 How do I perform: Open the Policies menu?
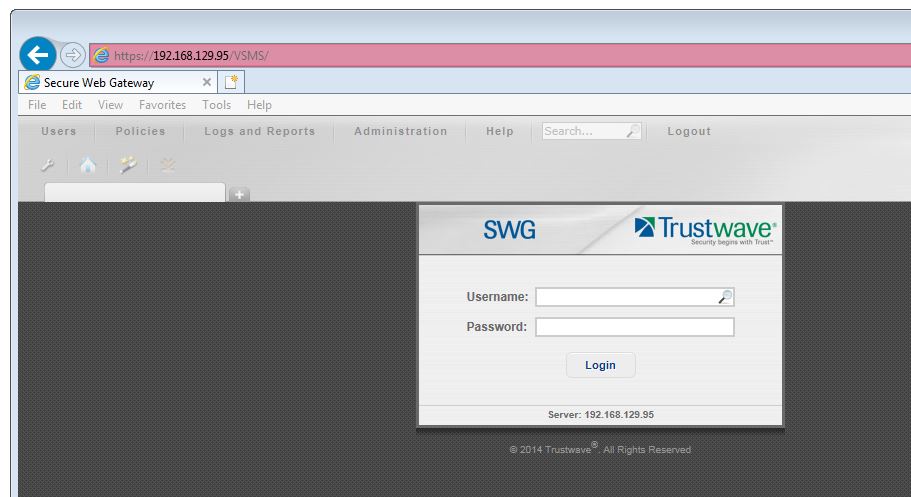140,131
